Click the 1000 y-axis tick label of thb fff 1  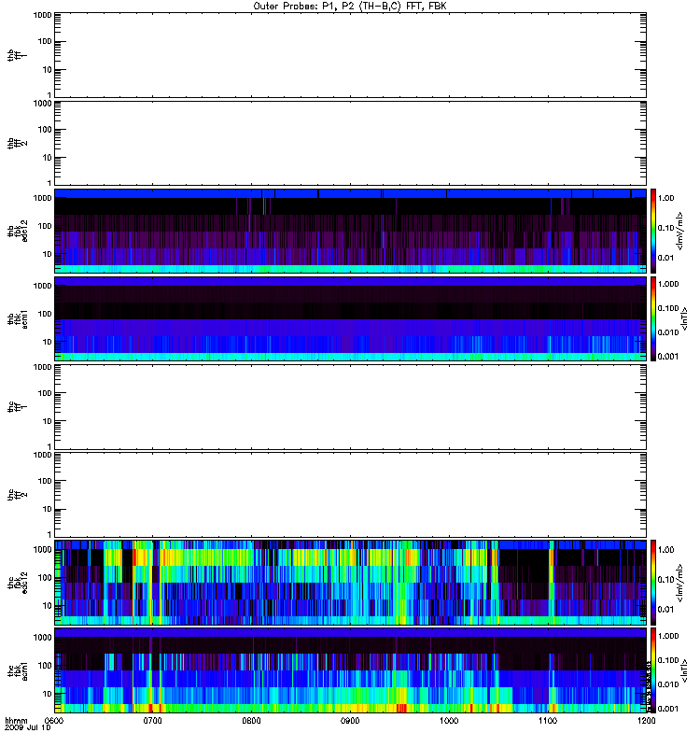tap(42, 15)
